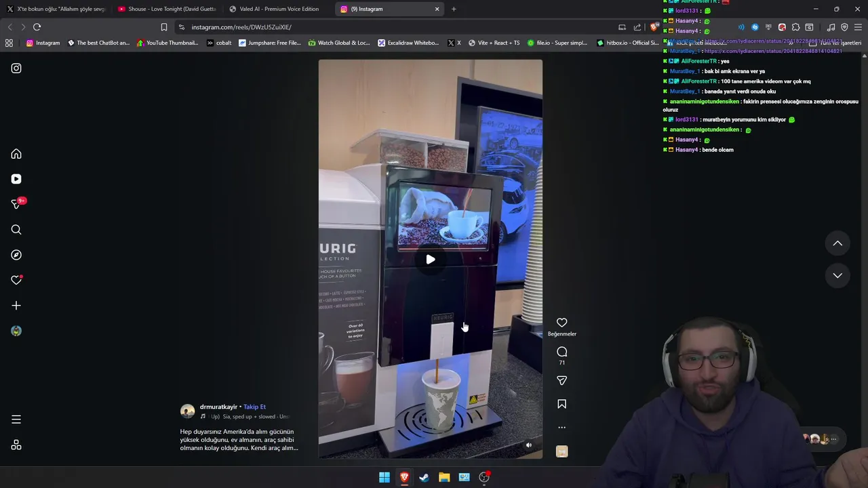Toggle reel sound with speaker icon
The height and width of the screenshot is (488, 868).
[529, 445]
